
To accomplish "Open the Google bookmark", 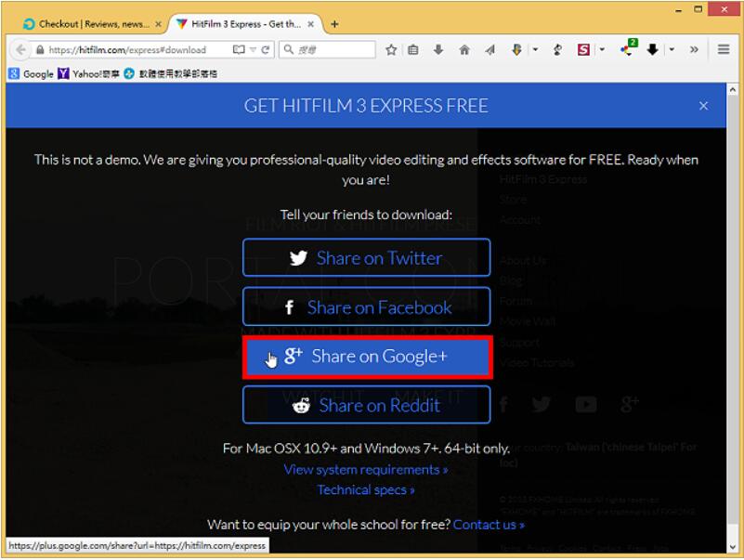I will click(32, 73).
